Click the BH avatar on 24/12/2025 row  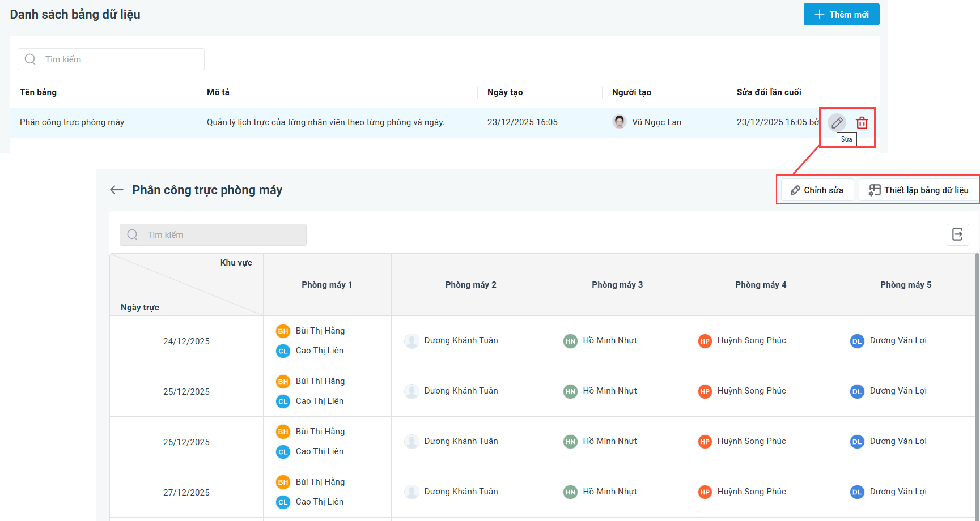tap(283, 331)
